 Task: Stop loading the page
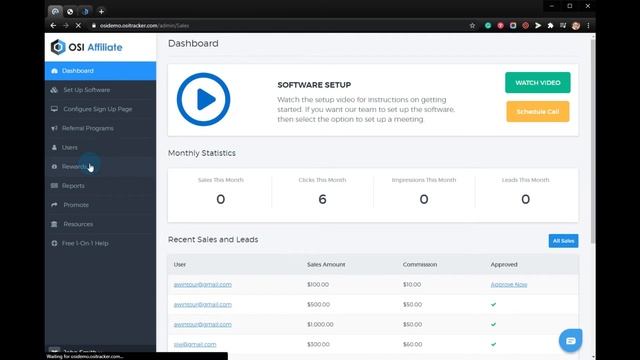[x=78, y=26]
